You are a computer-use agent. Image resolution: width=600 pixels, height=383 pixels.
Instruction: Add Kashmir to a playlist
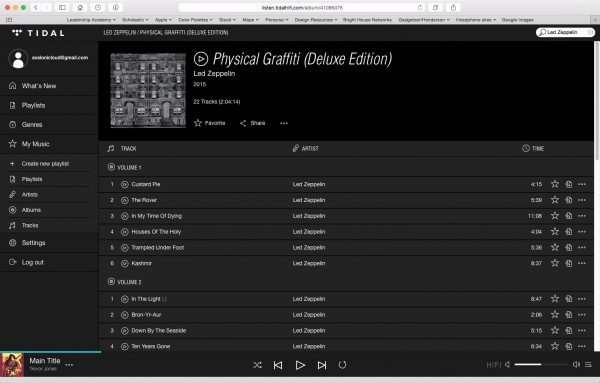point(569,264)
